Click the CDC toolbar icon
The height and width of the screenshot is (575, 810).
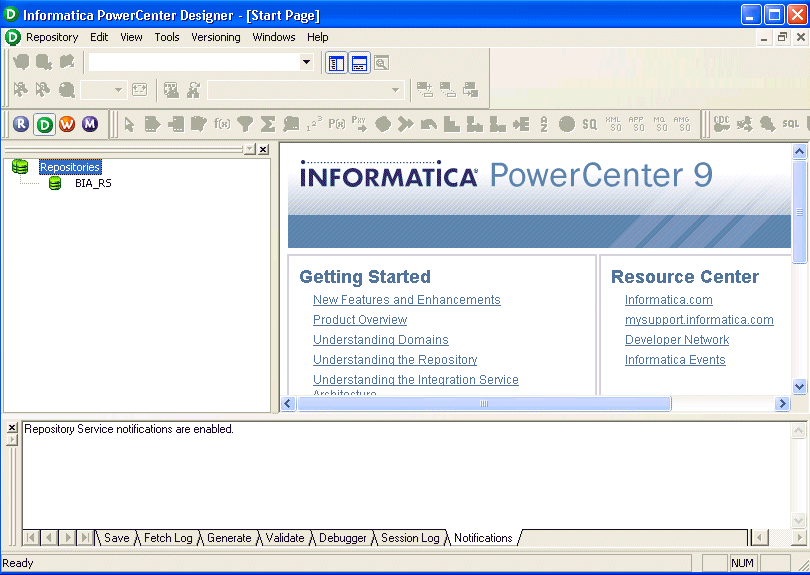[722, 123]
